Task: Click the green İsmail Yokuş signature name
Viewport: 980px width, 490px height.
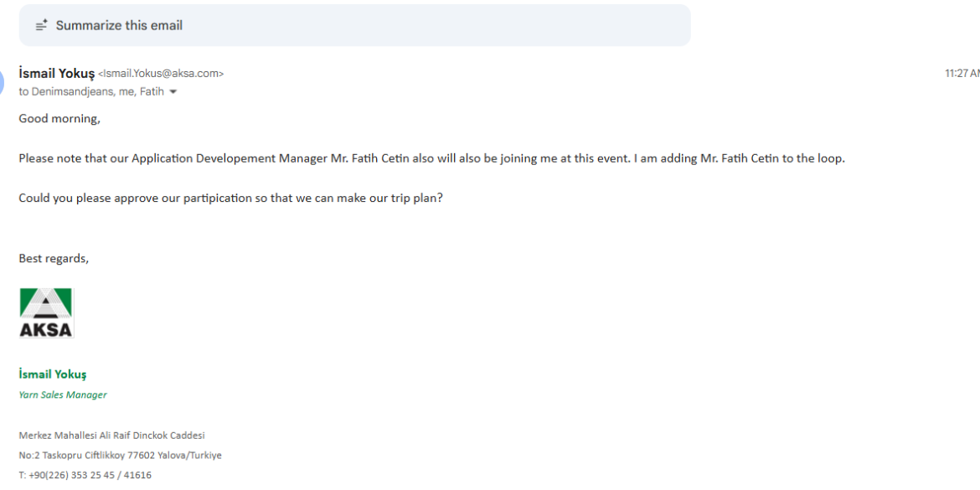Action: pyautogui.click(x=53, y=374)
